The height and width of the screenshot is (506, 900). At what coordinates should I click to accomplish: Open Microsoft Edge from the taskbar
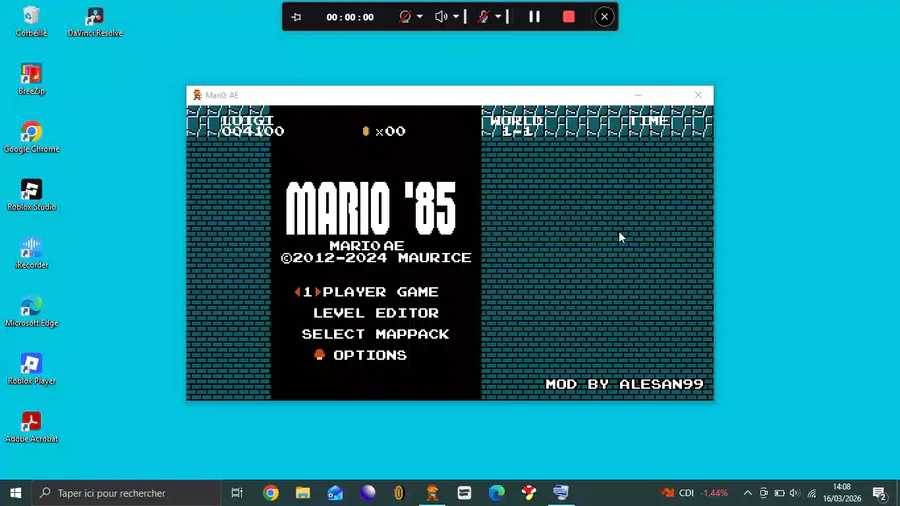[x=496, y=493]
